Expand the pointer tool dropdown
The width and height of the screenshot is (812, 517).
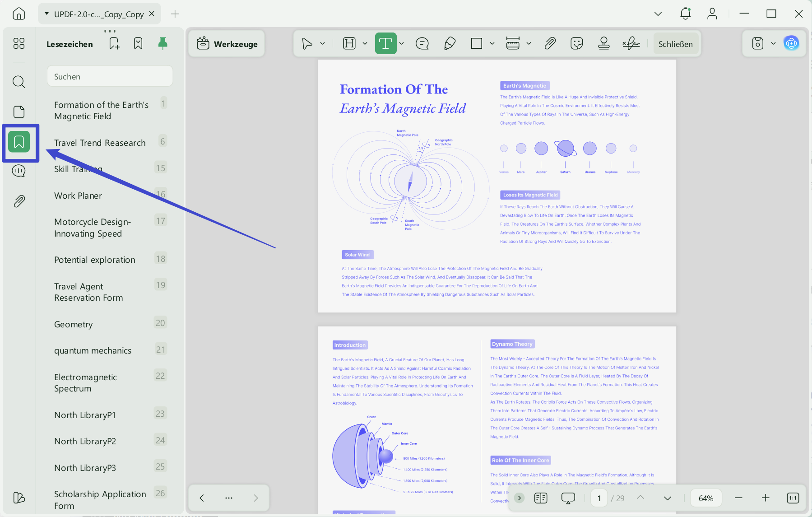(x=322, y=44)
